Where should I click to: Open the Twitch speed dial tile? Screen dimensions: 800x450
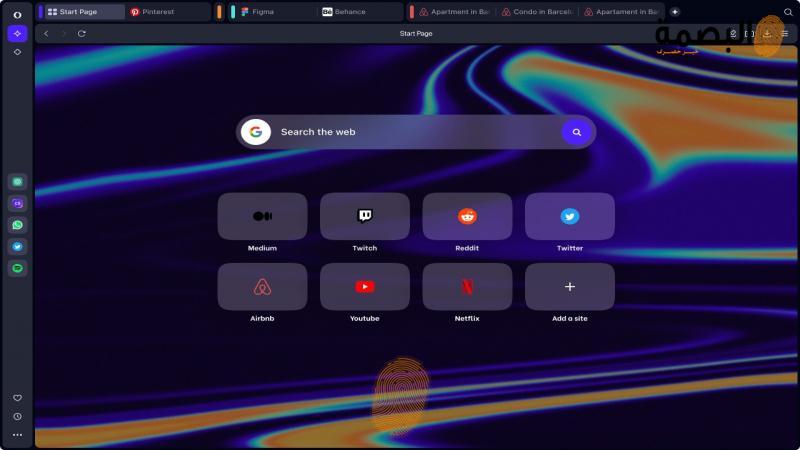click(x=365, y=216)
